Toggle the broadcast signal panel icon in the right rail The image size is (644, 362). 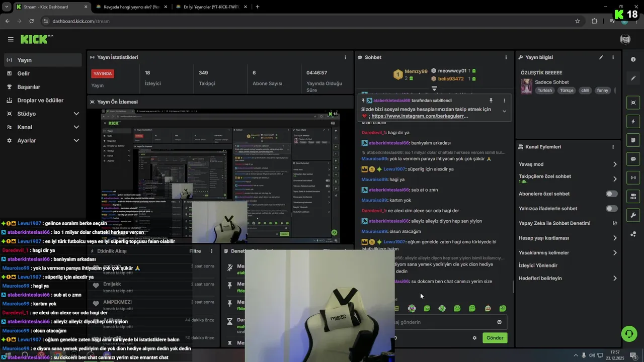(633, 177)
